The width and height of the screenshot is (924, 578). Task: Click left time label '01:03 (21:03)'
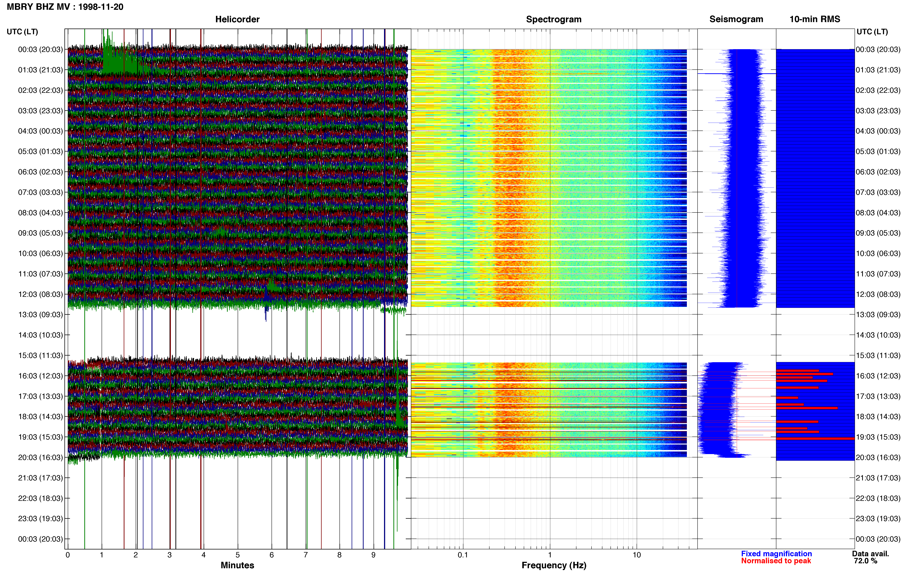click(40, 70)
